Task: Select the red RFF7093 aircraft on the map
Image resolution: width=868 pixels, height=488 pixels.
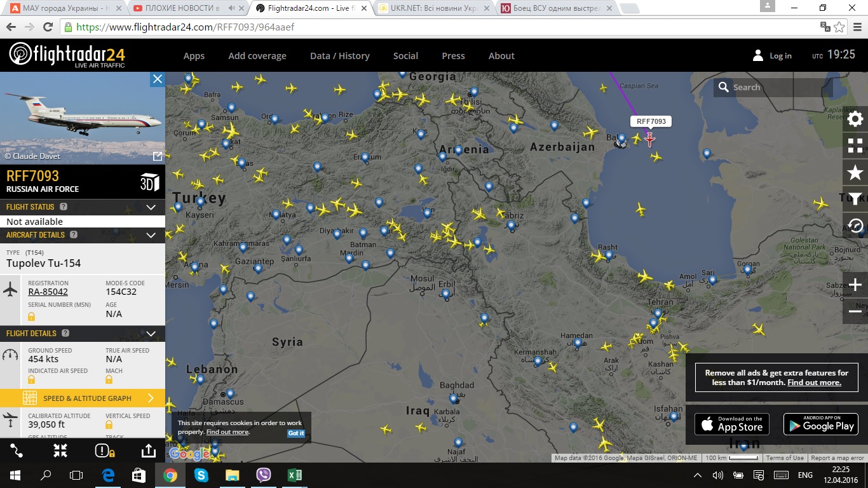Action: tap(649, 140)
